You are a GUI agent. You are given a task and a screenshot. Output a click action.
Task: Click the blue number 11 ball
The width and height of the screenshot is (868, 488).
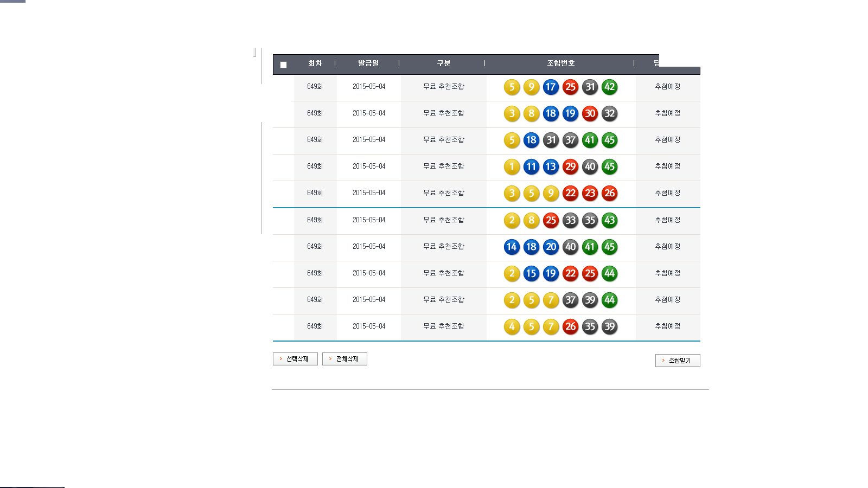531,166
